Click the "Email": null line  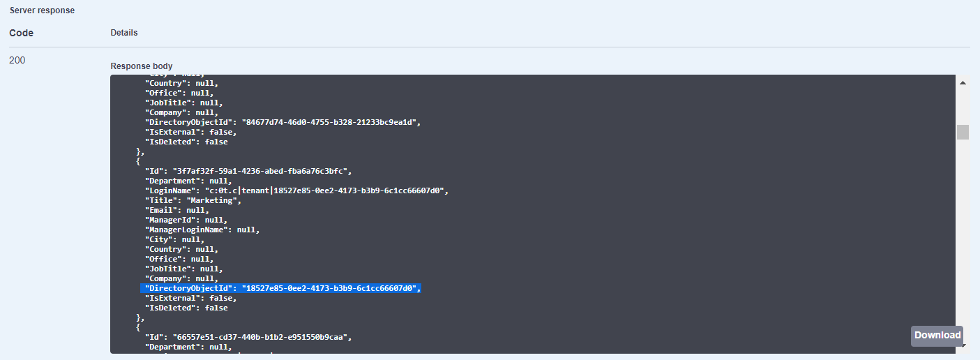coord(176,210)
